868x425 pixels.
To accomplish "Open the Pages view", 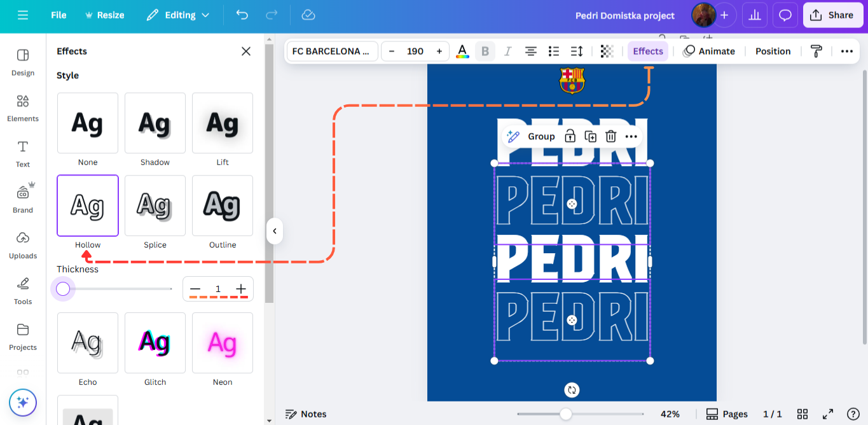I will pos(727,414).
